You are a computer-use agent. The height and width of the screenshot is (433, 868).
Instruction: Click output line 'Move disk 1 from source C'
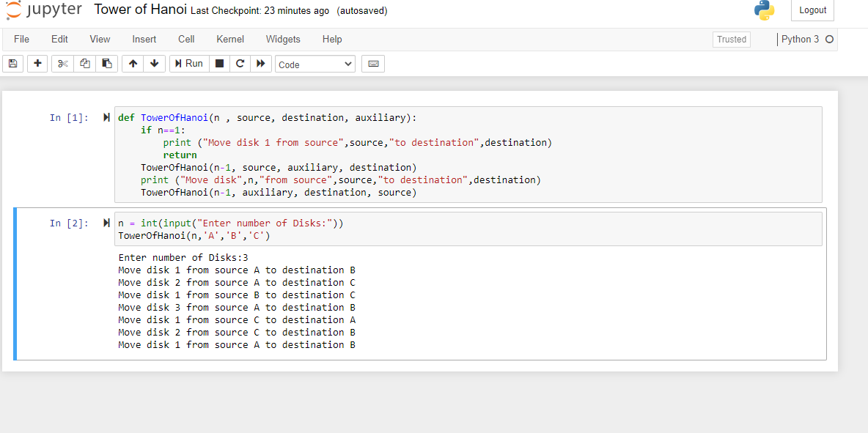tap(236, 319)
